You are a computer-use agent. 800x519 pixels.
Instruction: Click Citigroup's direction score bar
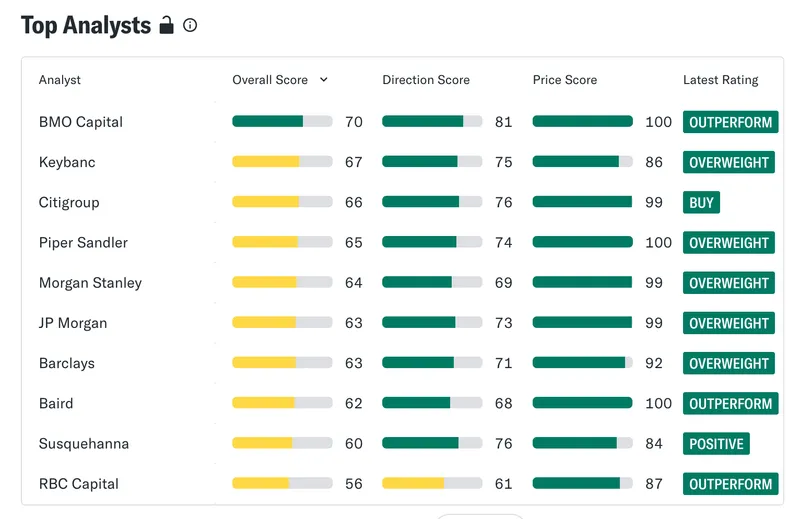pyautogui.click(x=432, y=202)
